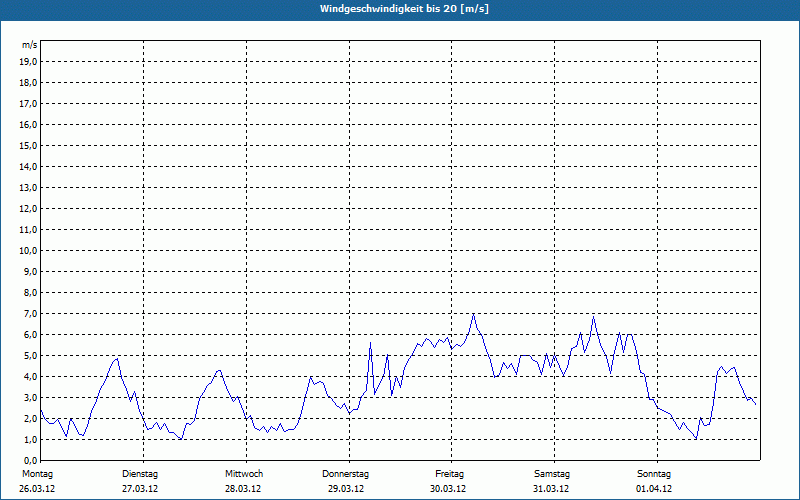Click the 'Montag' day label
The height and width of the screenshot is (500, 800).
point(37,474)
